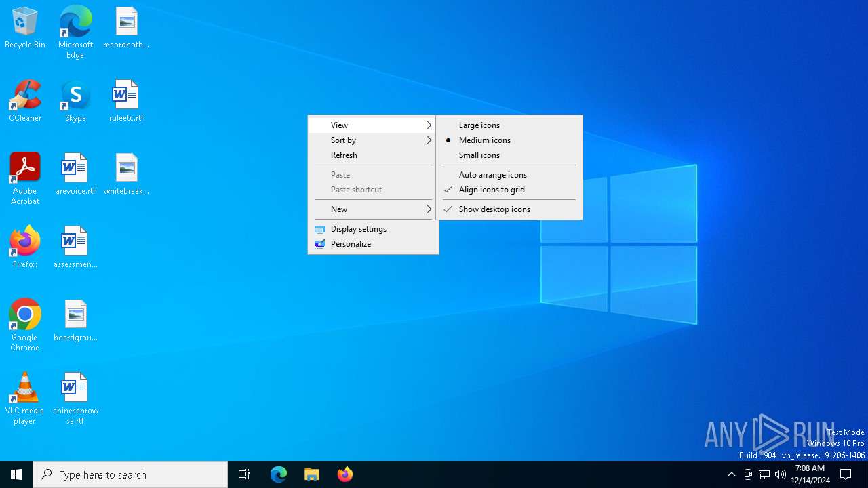Viewport: 868px width, 488px height.
Task: Select Small icons view option
Action: 509,155
